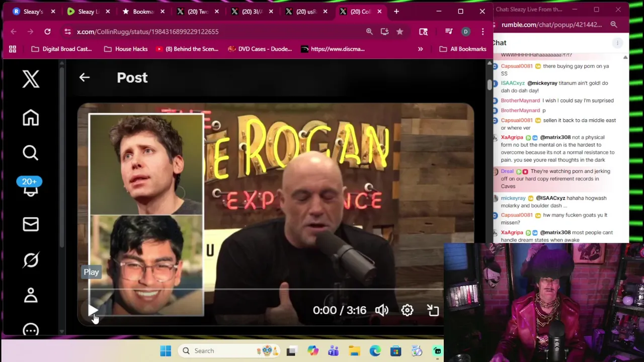Open video settings gear icon
The height and width of the screenshot is (362, 644).
coord(407,310)
